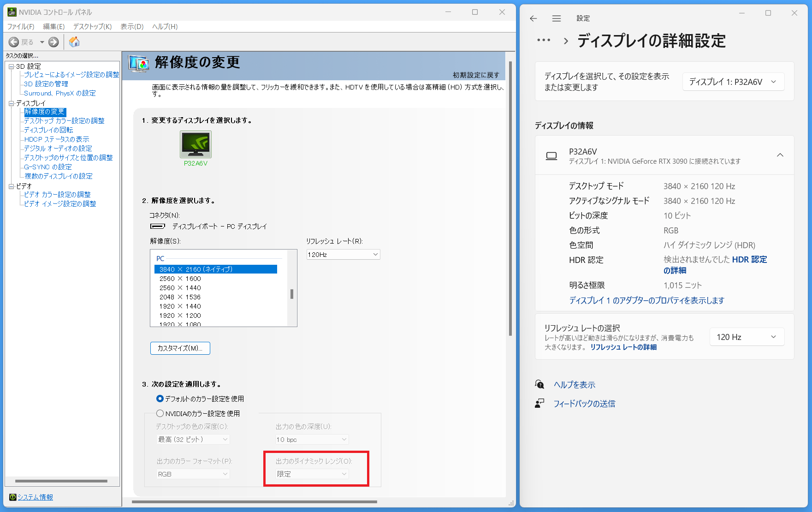Click the main panel vertical scrollbar
Viewport: 812px width, 512px height.
pyautogui.click(x=510, y=198)
